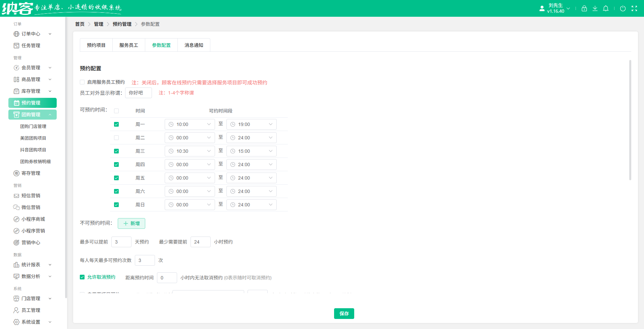
Task: Open 团购券核销明细 submenu item
Action: (35, 161)
